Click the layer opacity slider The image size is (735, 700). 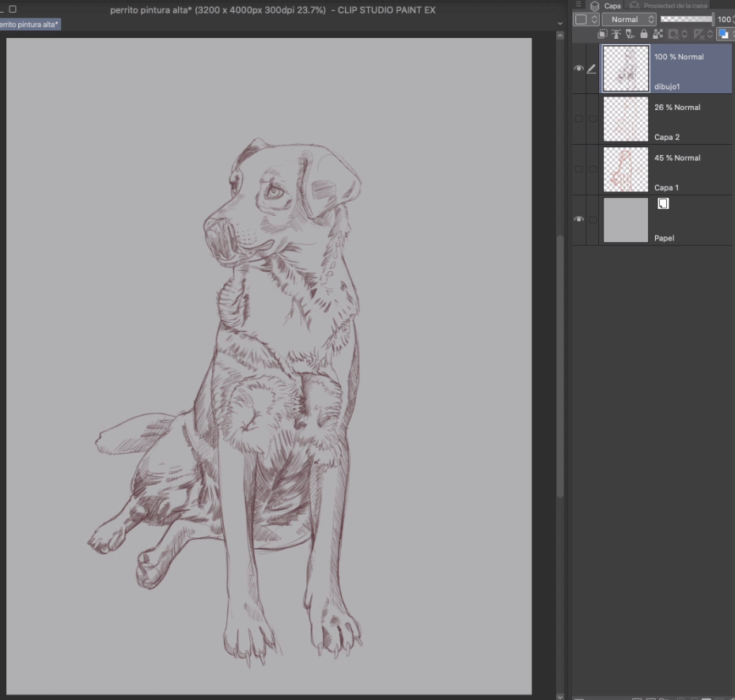(x=685, y=19)
